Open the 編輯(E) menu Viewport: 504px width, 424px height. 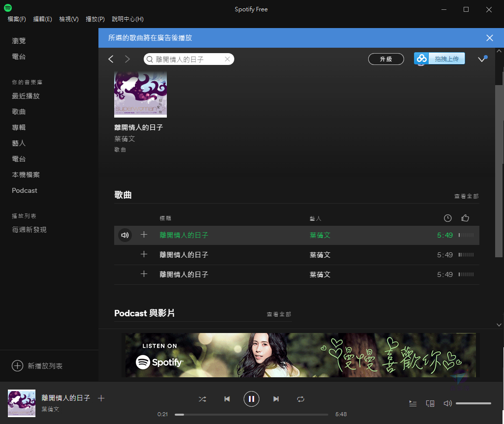(42, 19)
